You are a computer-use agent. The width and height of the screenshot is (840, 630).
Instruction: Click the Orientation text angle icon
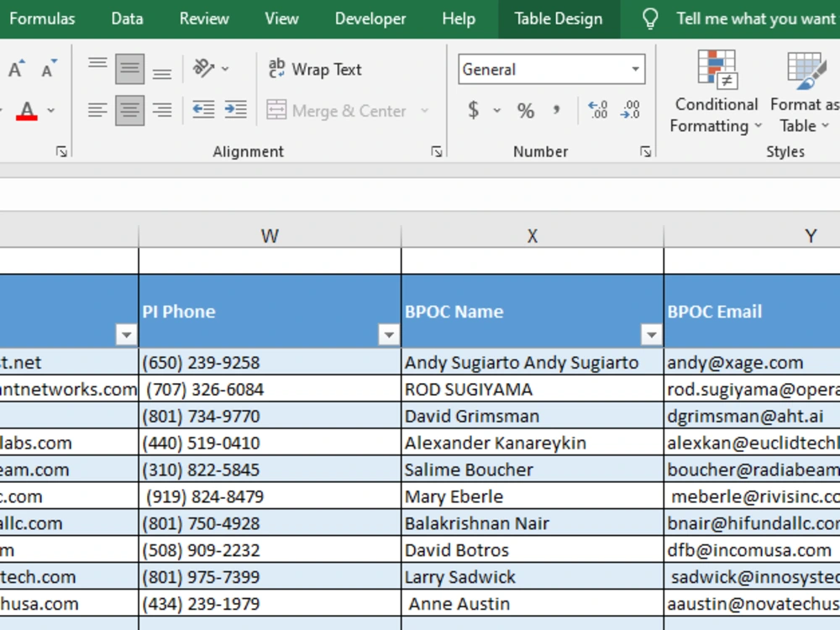(203, 69)
